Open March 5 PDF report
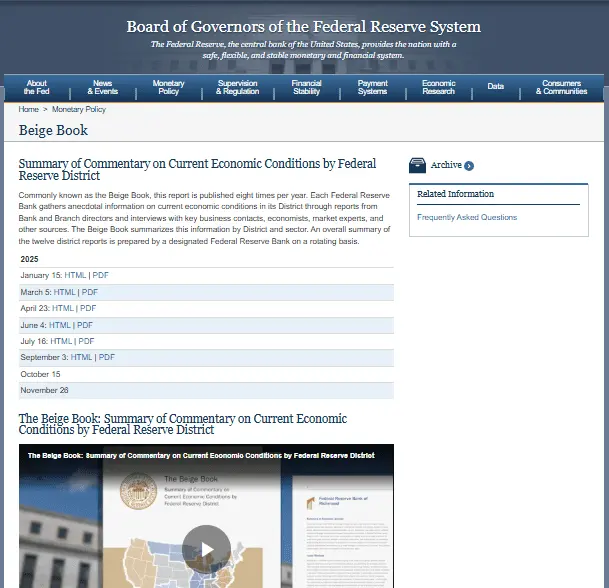 (x=90, y=292)
